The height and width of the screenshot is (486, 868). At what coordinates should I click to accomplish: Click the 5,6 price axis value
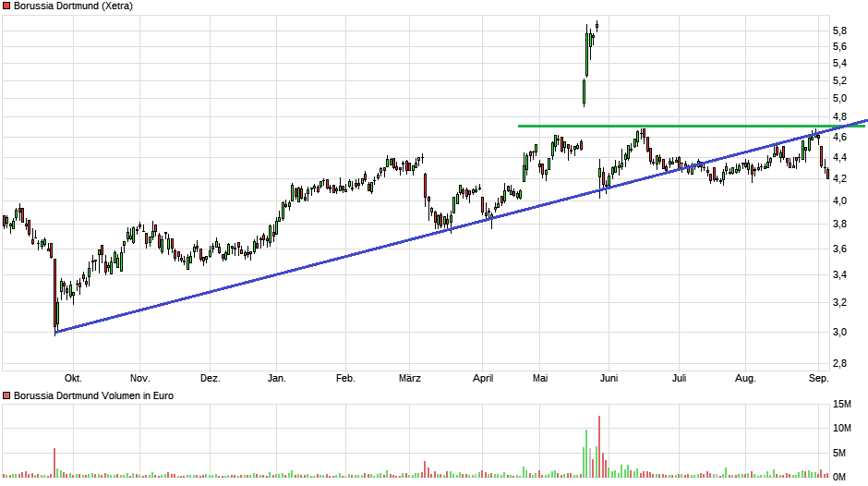[839, 46]
